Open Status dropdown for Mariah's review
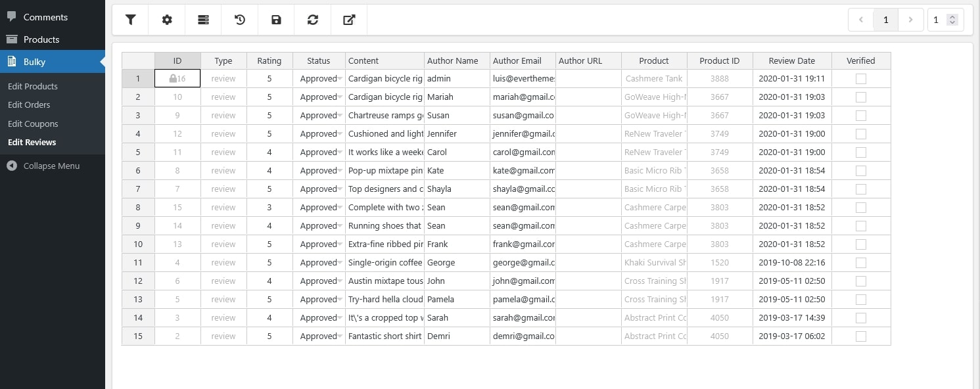The height and width of the screenshot is (389, 980). [340, 97]
